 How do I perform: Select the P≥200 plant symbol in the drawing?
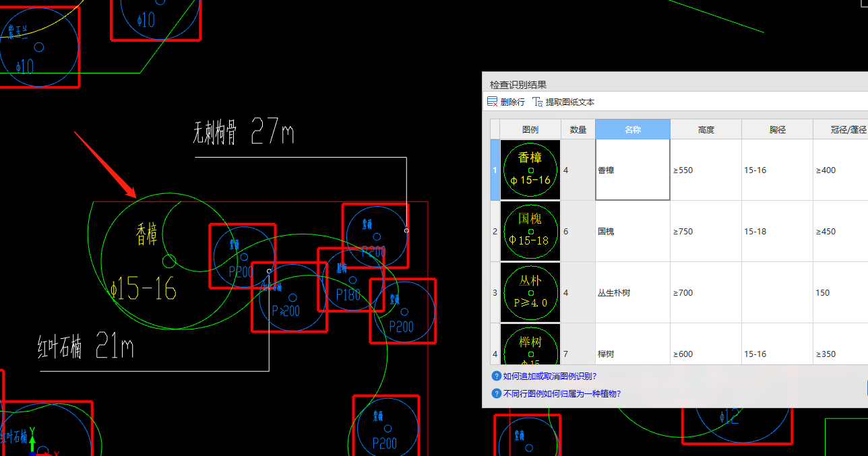pos(289,297)
